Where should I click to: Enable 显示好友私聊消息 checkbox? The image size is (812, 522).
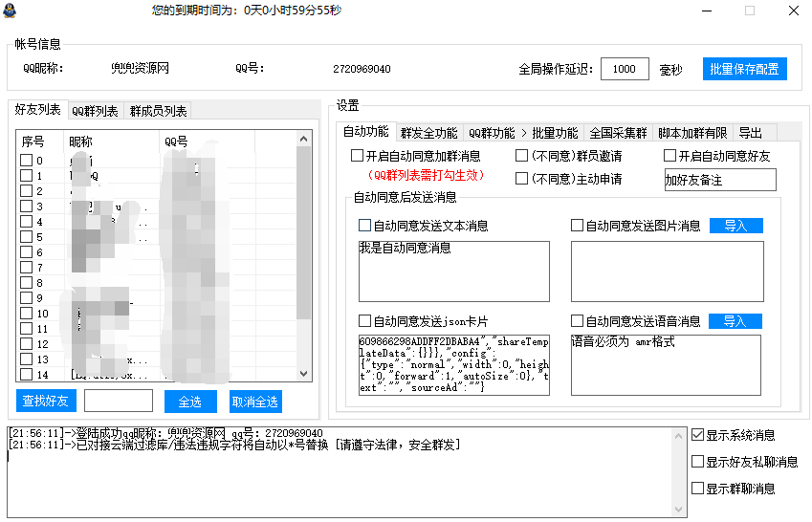(x=697, y=462)
